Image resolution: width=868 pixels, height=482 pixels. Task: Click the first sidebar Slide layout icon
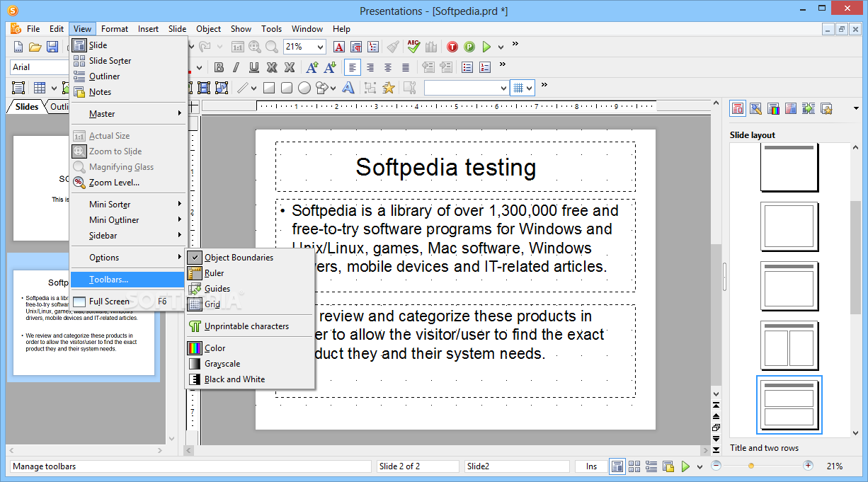click(738, 108)
